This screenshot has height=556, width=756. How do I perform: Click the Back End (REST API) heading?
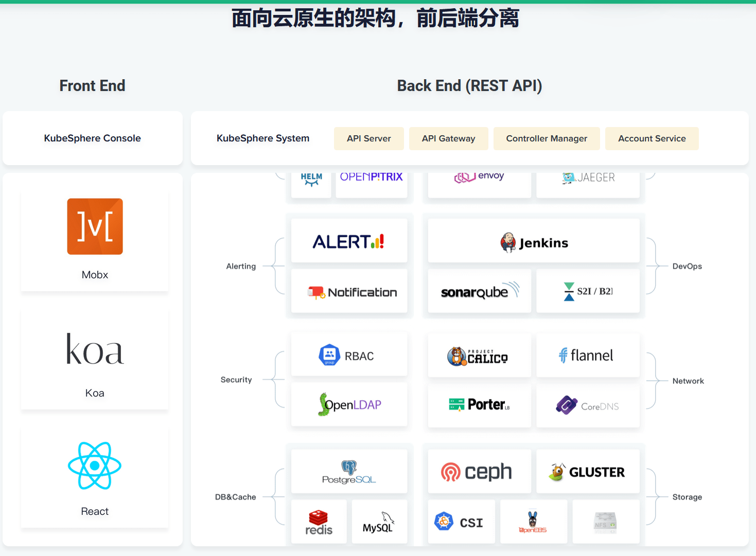tap(469, 85)
